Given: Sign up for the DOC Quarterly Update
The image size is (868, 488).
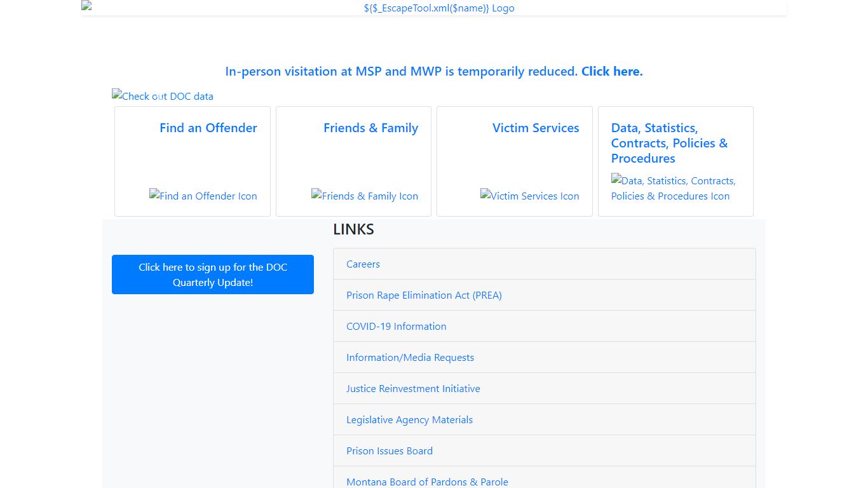Looking at the screenshot, I should pyautogui.click(x=213, y=274).
